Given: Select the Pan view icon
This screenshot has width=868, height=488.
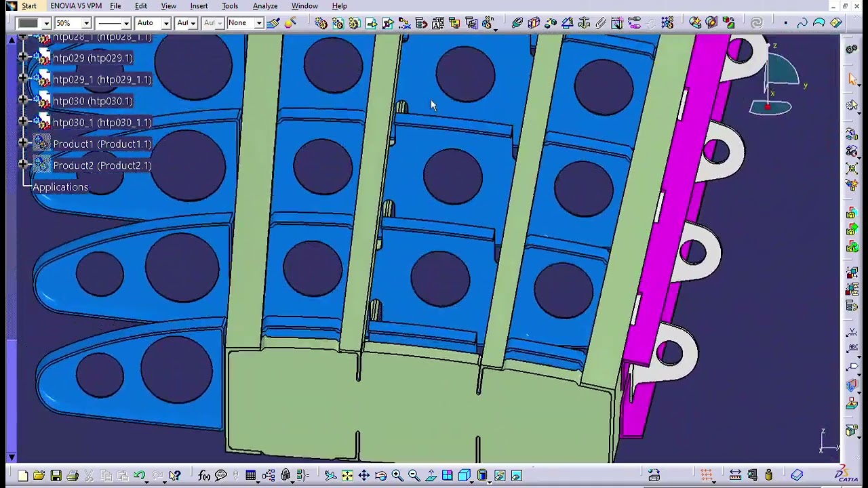Looking at the screenshot, I should click(x=364, y=476).
